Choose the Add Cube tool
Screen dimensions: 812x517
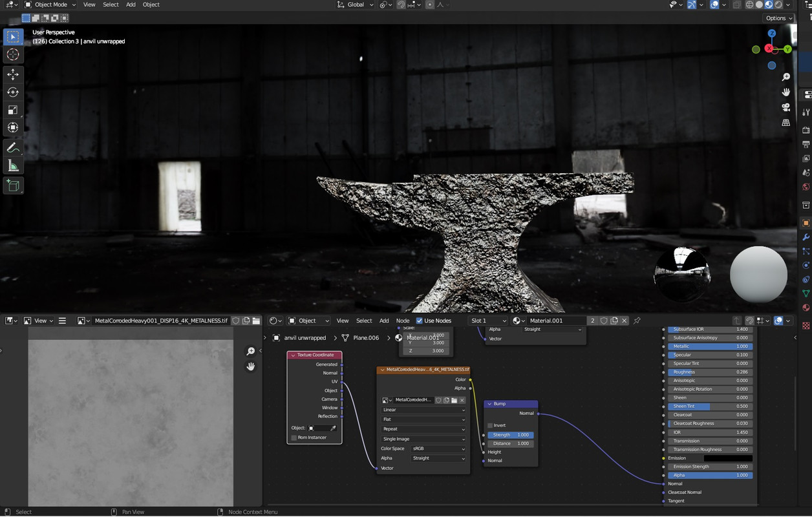click(x=13, y=185)
